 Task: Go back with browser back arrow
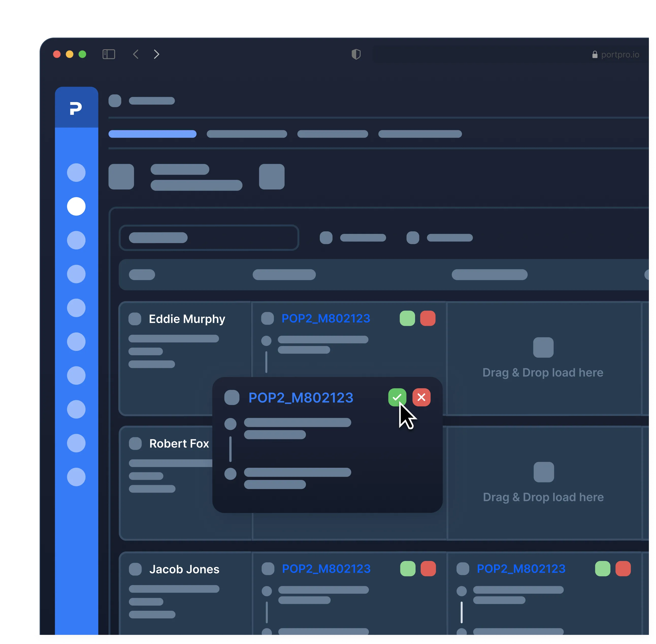click(x=136, y=54)
